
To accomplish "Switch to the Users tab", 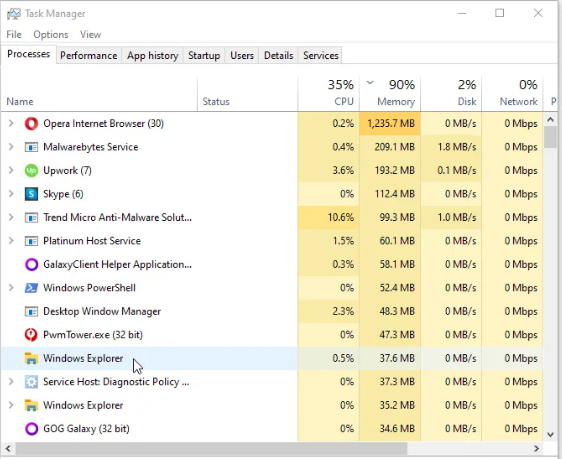I will [242, 56].
